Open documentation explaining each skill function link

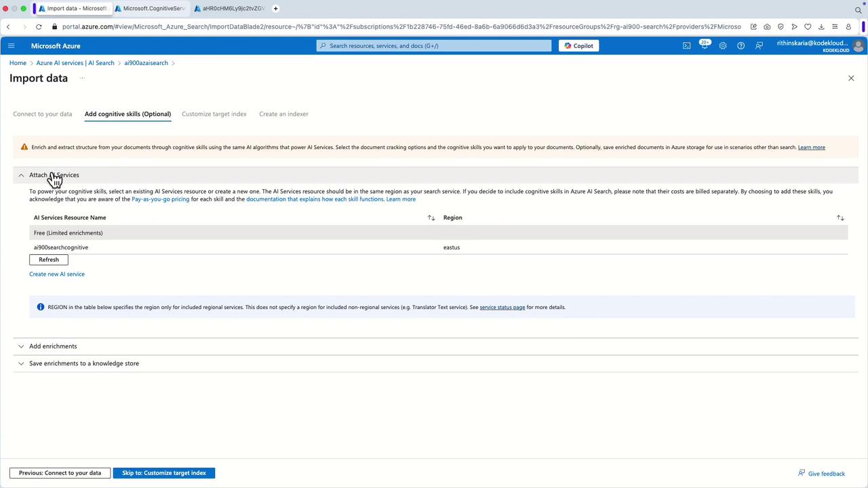click(x=315, y=199)
